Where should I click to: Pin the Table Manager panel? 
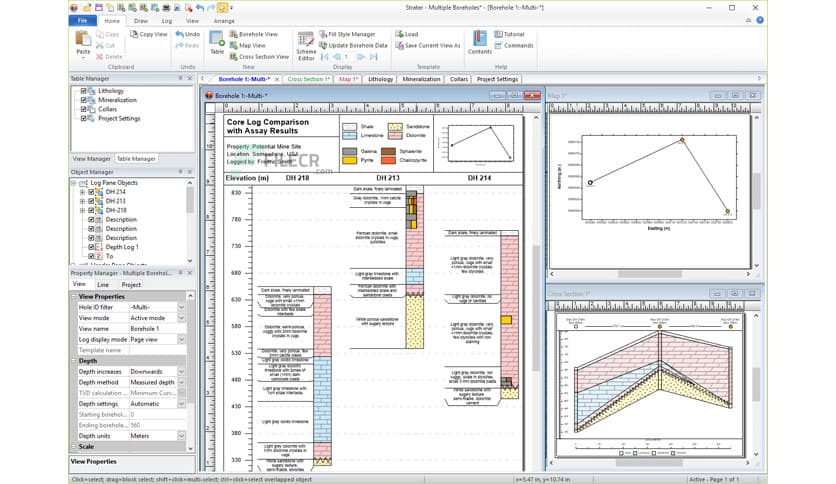[180, 78]
